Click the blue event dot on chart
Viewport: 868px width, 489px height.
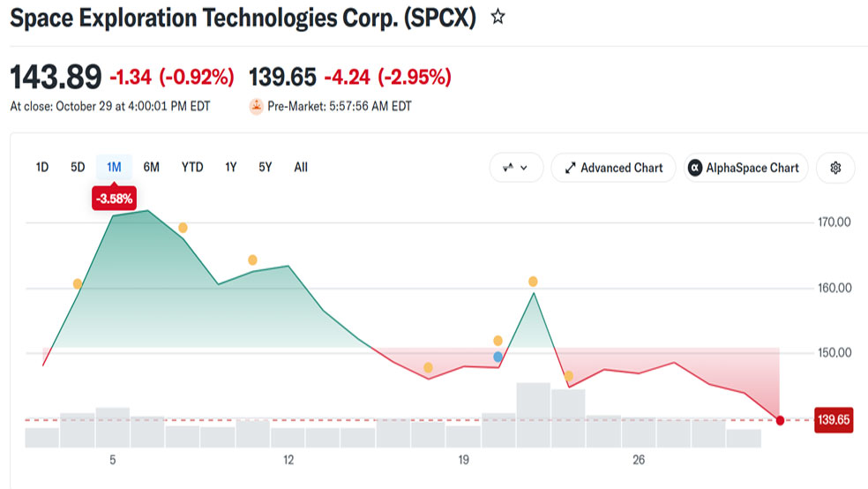pyautogui.click(x=498, y=357)
